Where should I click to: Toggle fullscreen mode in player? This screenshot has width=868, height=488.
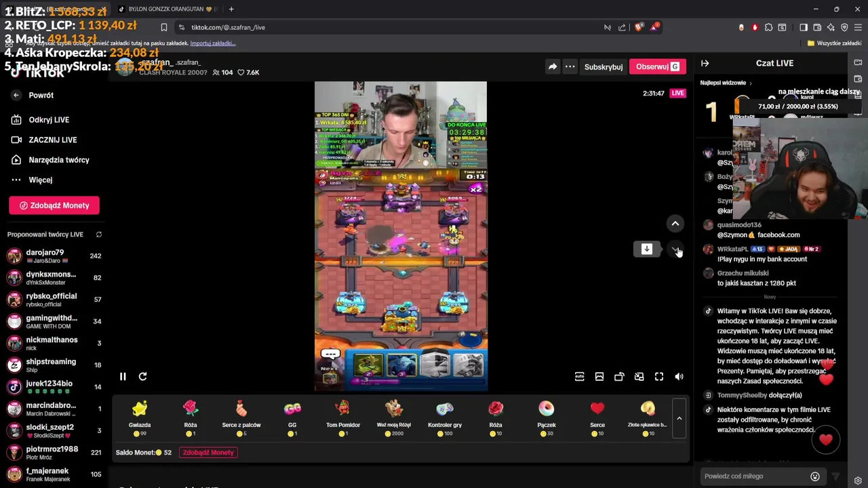click(x=659, y=377)
